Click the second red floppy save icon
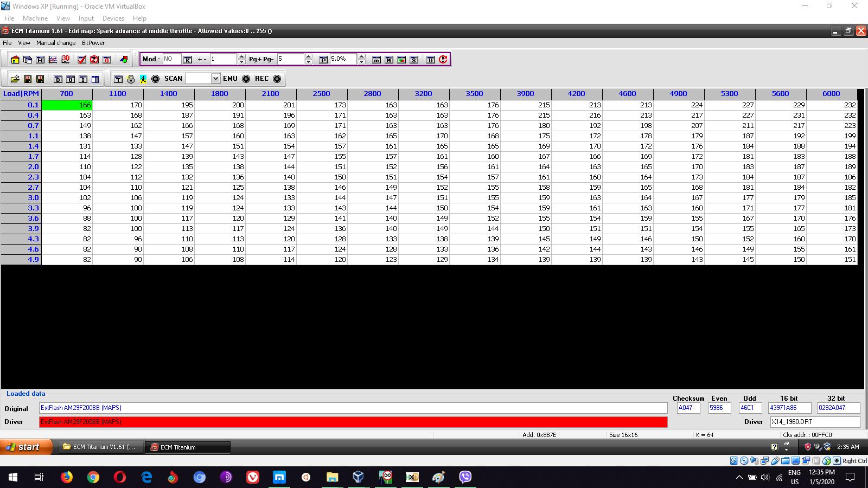 coord(40,79)
